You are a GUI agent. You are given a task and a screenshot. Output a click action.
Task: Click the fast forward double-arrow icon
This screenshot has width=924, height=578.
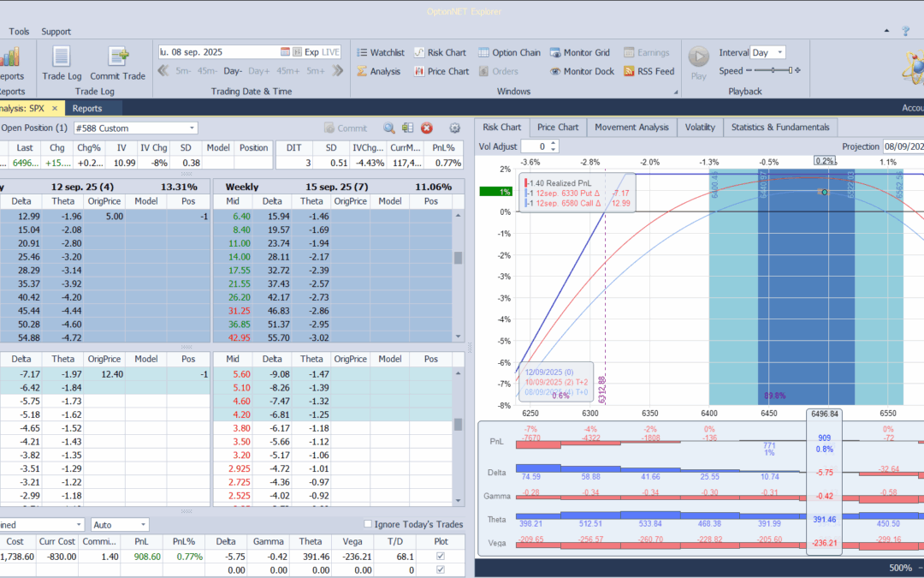(338, 71)
